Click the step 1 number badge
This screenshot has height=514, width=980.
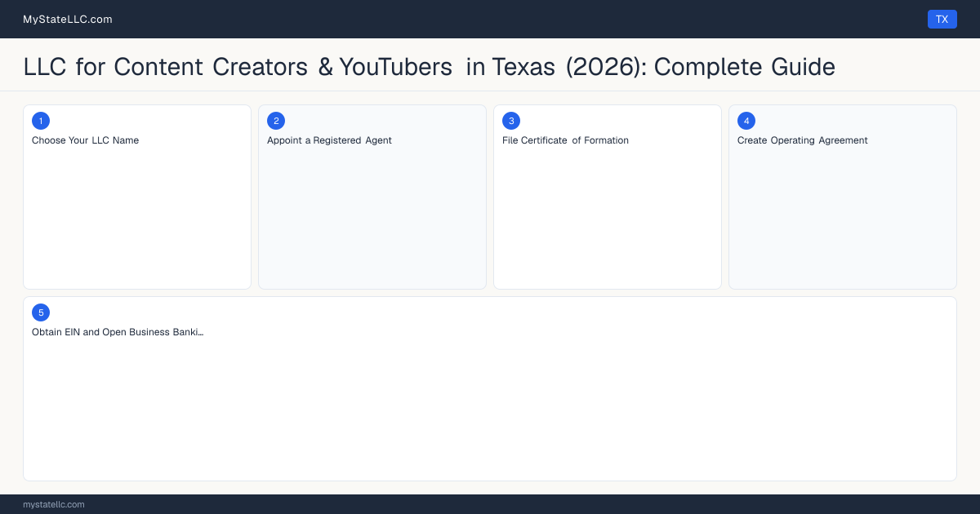point(41,121)
